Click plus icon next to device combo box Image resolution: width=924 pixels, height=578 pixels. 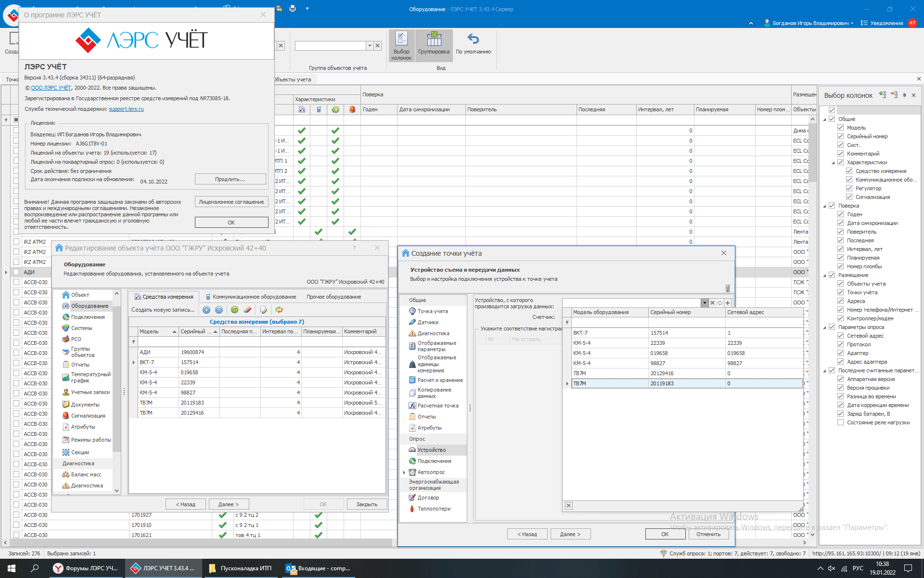pos(728,303)
